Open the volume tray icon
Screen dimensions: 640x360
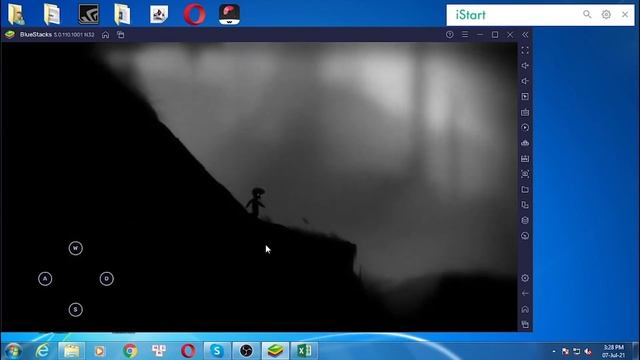coord(588,351)
